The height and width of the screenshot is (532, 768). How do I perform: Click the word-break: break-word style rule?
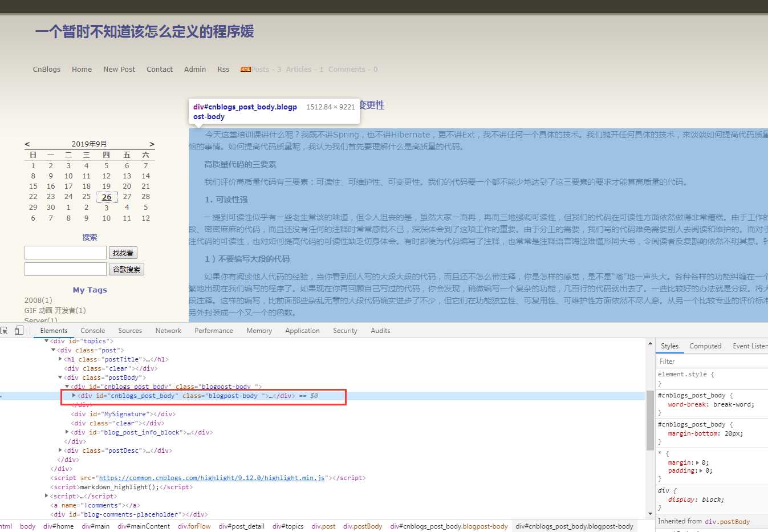(x=711, y=405)
